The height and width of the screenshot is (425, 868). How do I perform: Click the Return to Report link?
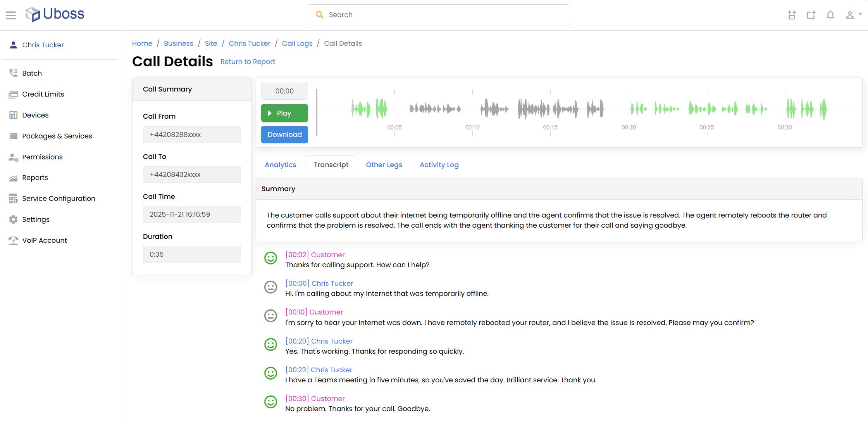[x=247, y=62]
